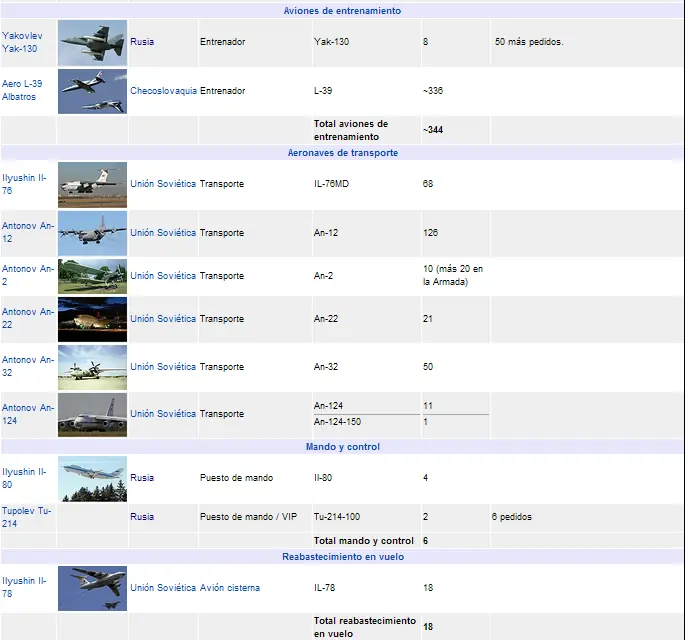This screenshot has width=688, height=640.
Task: Select the Aeronaves de transporte section heading
Action: [x=342, y=153]
